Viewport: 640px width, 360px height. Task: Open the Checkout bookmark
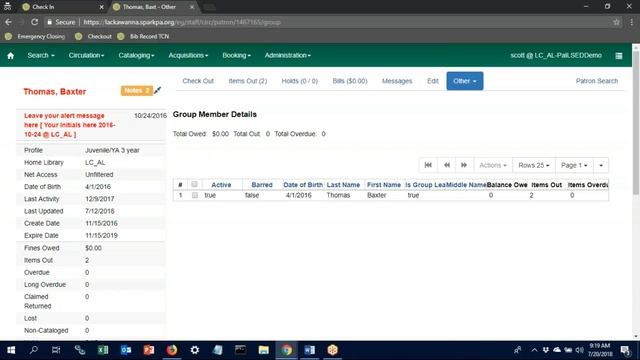coord(93,36)
